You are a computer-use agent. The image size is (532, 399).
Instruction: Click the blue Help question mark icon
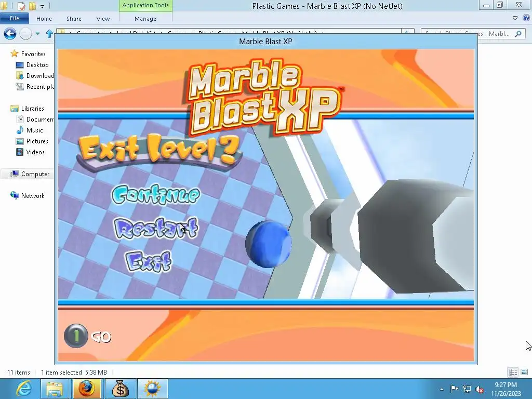[526, 18]
